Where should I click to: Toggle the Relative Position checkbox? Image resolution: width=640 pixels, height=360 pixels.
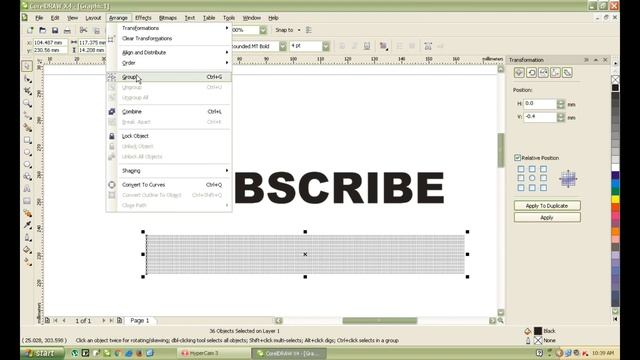518,158
